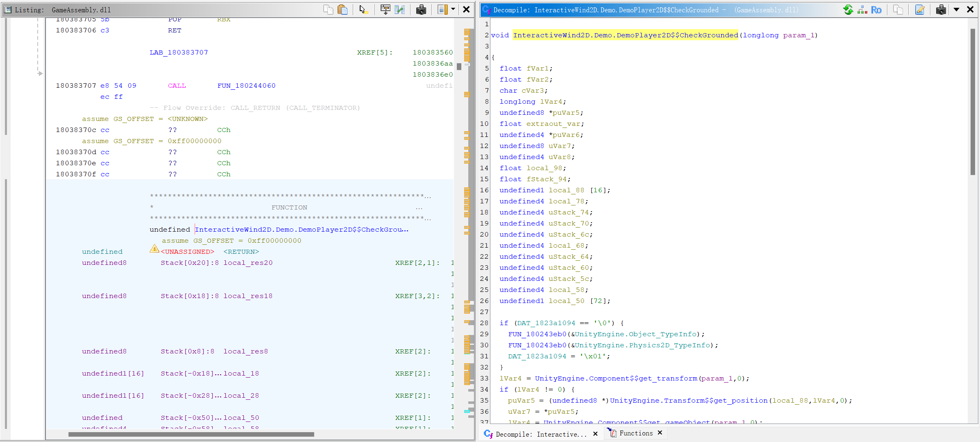Take a snapshot with the Listing camera icon
Image resolution: width=980 pixels, height=442 pixels.
pos(421,9)
